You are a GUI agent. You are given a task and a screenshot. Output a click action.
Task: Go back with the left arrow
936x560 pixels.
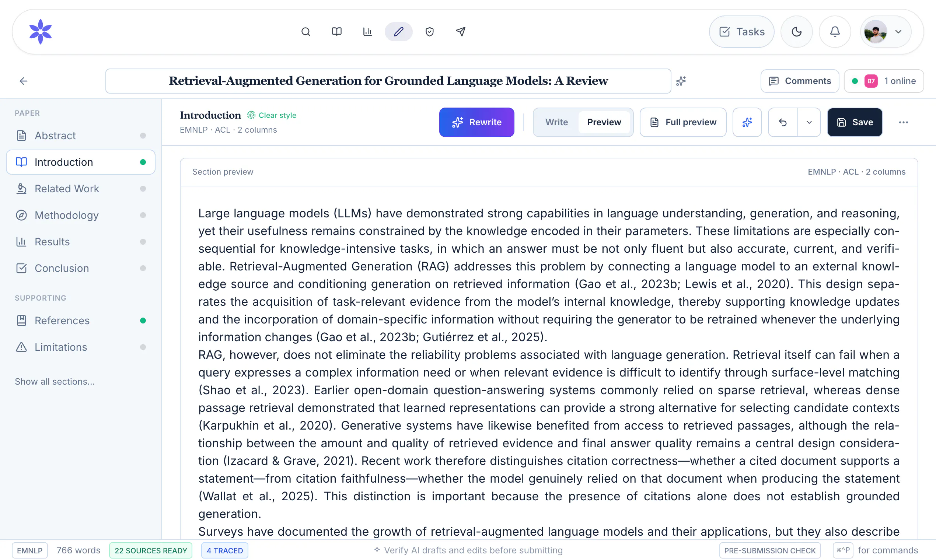24,81
